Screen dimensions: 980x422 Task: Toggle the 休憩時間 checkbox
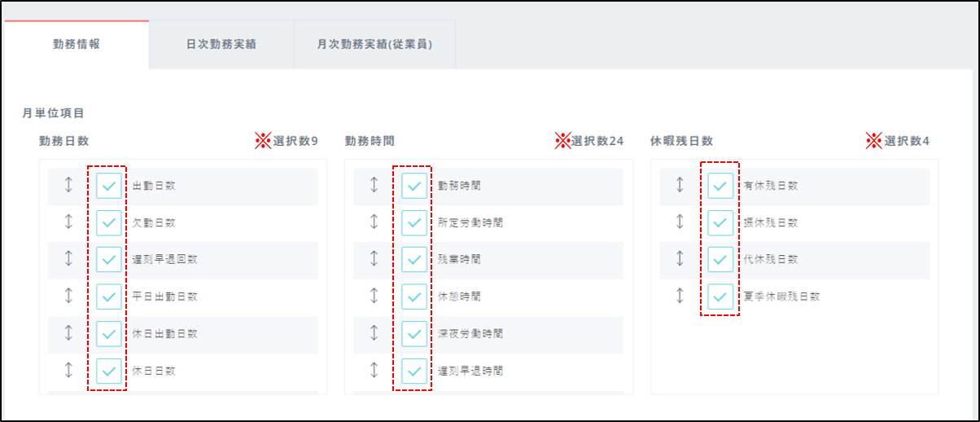[414, 297]
